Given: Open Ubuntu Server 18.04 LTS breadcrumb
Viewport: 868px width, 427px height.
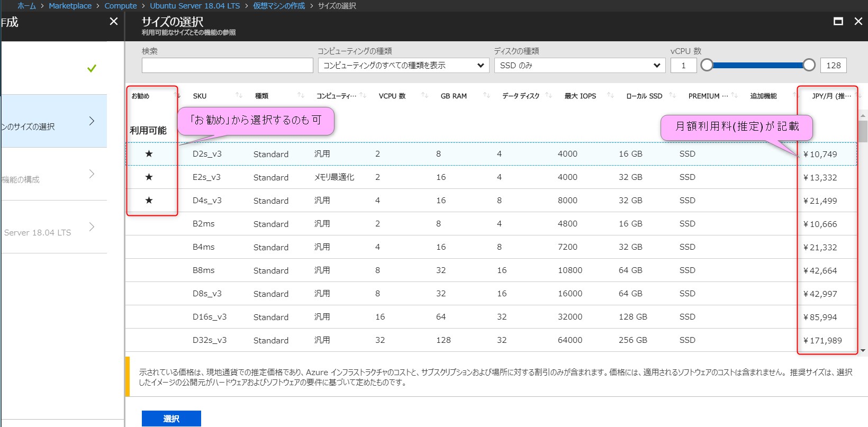Looking at the screenshot, I should (195, 6).
